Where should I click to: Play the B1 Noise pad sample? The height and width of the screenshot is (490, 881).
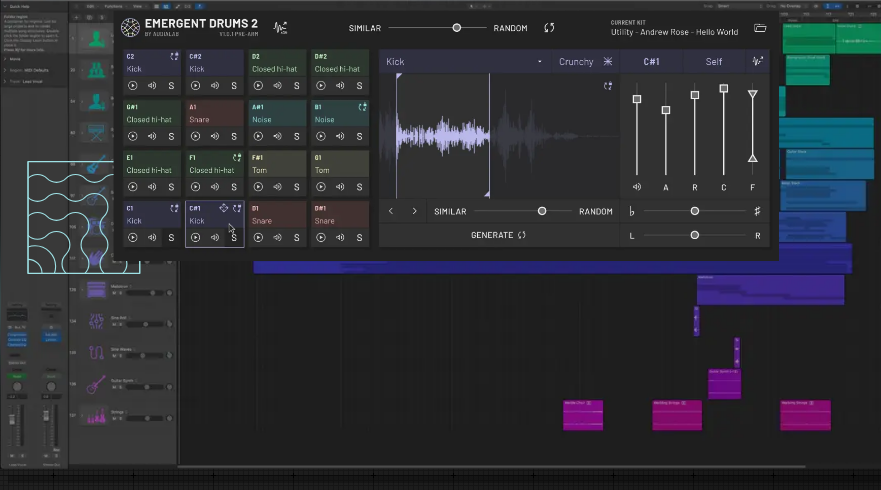point(321,137)
